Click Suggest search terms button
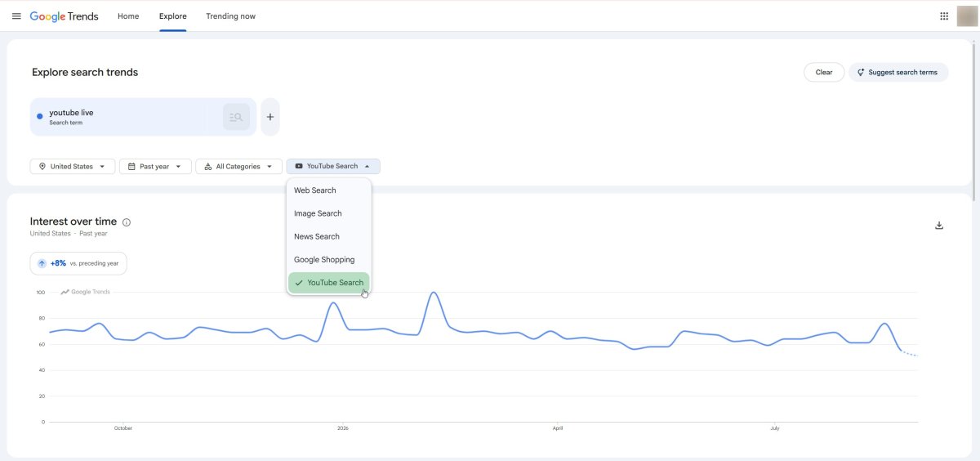This screenshot has width=980, height=461. pos(898,72)
